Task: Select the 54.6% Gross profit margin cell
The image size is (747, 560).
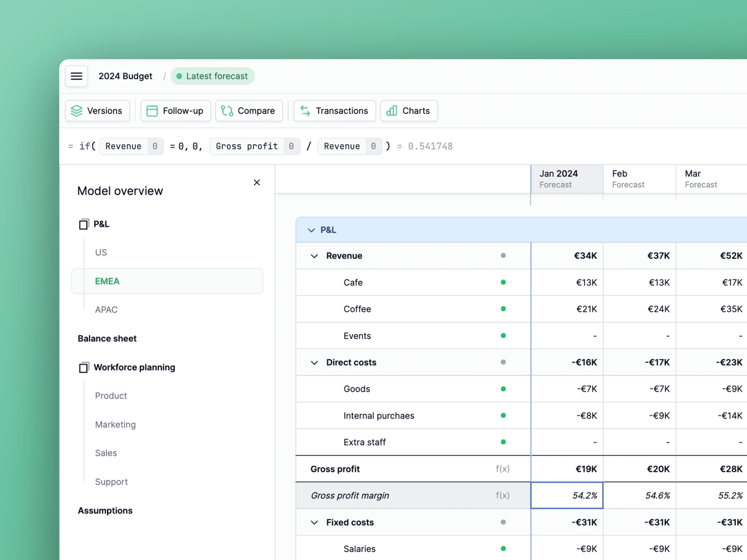Action: tap(640, 495)
